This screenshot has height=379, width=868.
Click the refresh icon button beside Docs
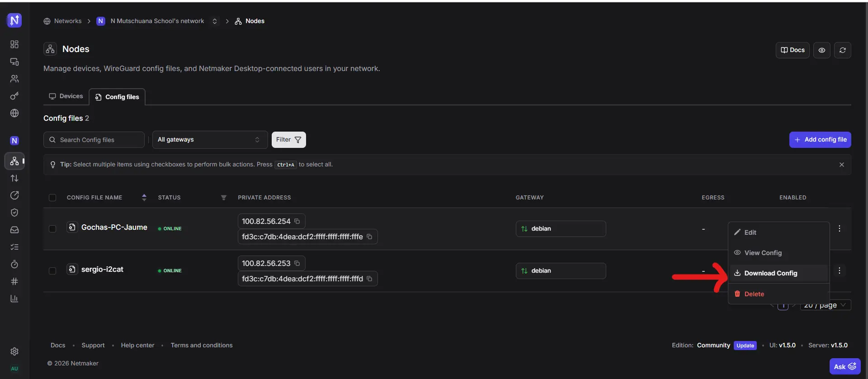click(x=843, y=50)
